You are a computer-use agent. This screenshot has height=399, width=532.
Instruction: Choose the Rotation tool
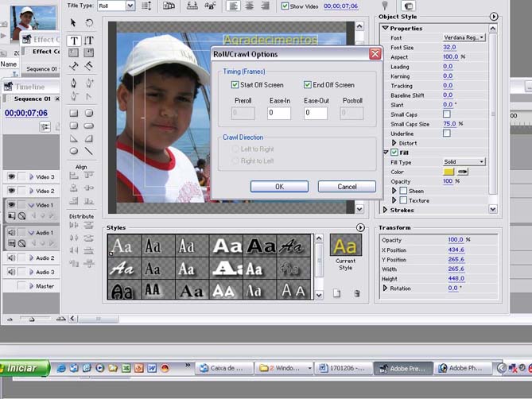pos(89,23)
